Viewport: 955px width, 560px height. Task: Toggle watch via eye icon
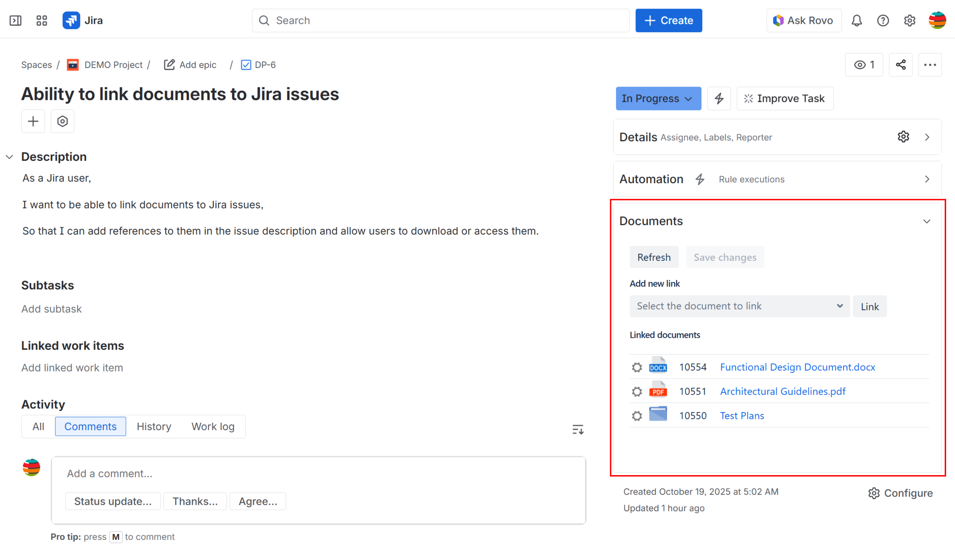click(x=864, y=65)
